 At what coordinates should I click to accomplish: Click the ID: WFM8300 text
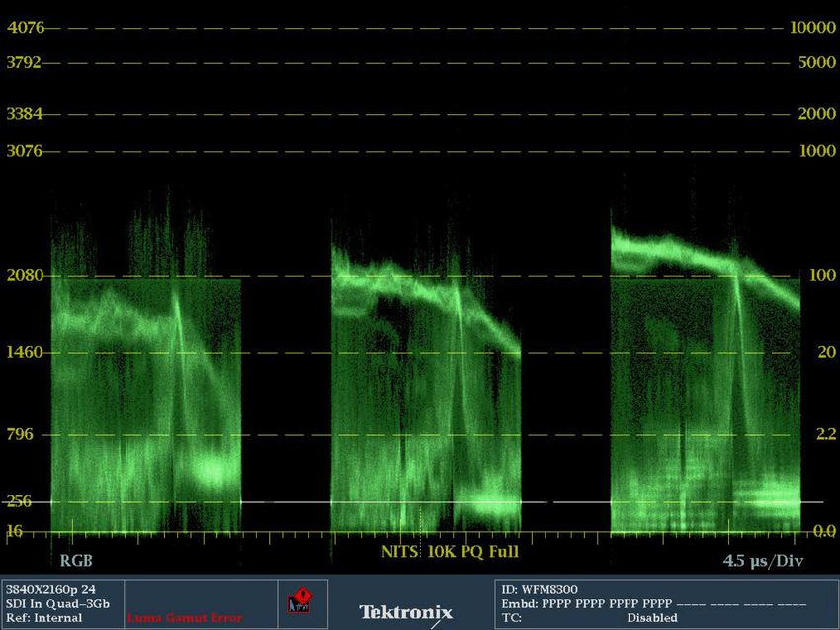point(540,589)
